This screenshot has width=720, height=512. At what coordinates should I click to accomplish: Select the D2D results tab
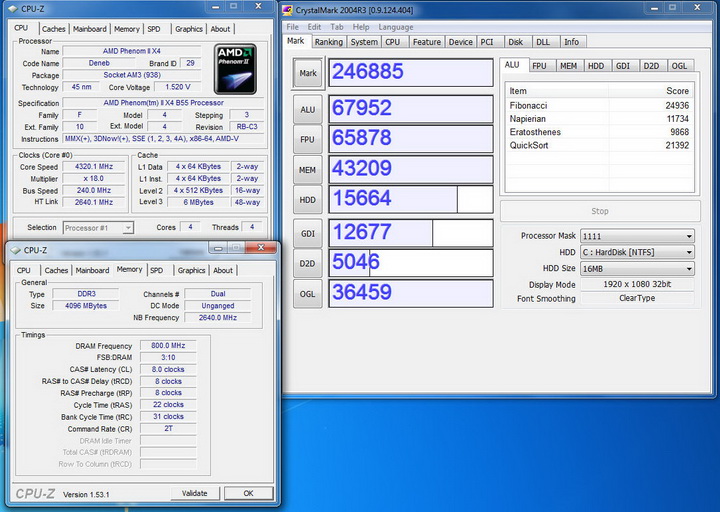[651, 66]
